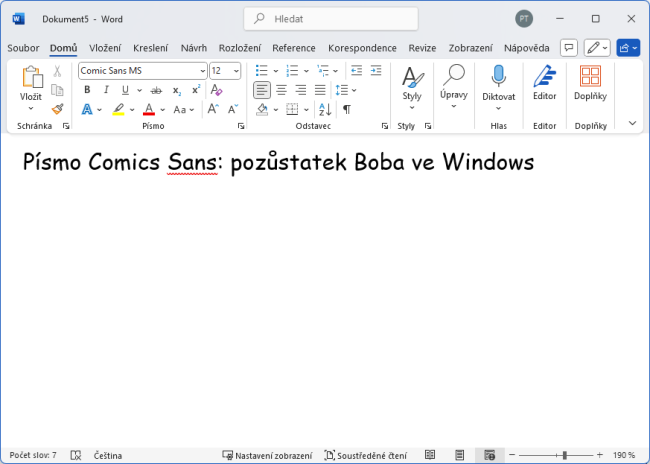Toggle superscript formatting
Viewport: 650px width, 464px height.
196,90
